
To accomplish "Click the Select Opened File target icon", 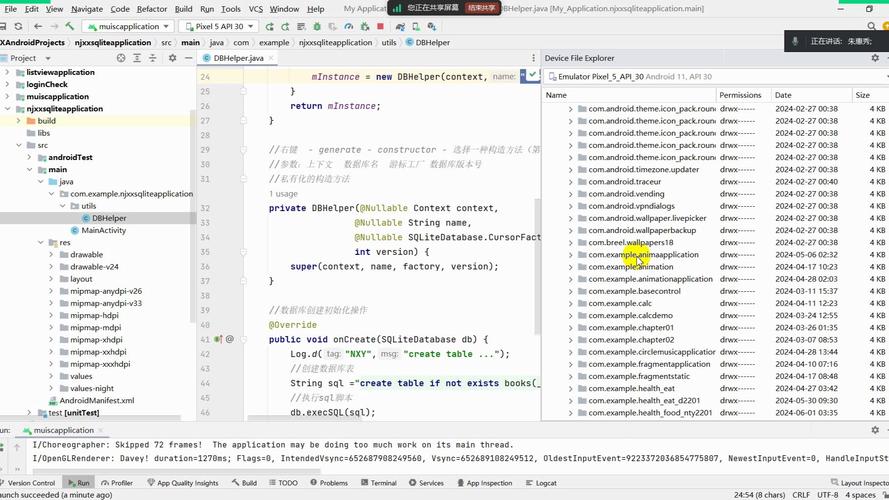I will pyautogui.click(x=121, y=58).
